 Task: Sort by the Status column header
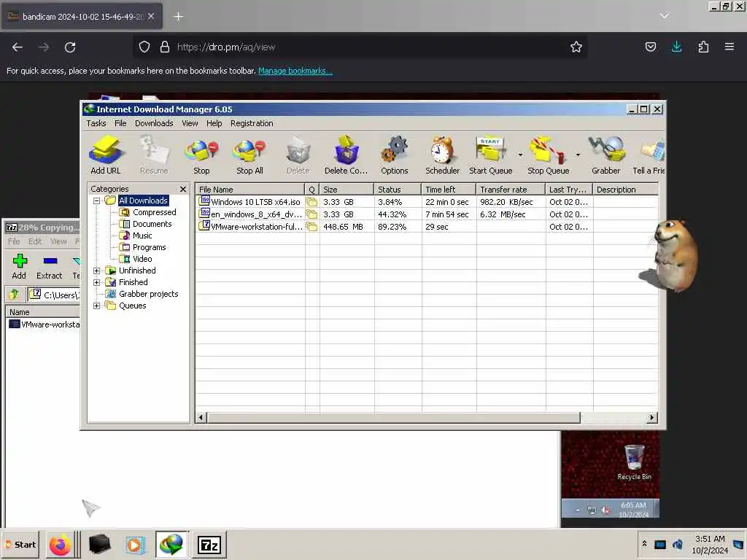click(398, 190)
